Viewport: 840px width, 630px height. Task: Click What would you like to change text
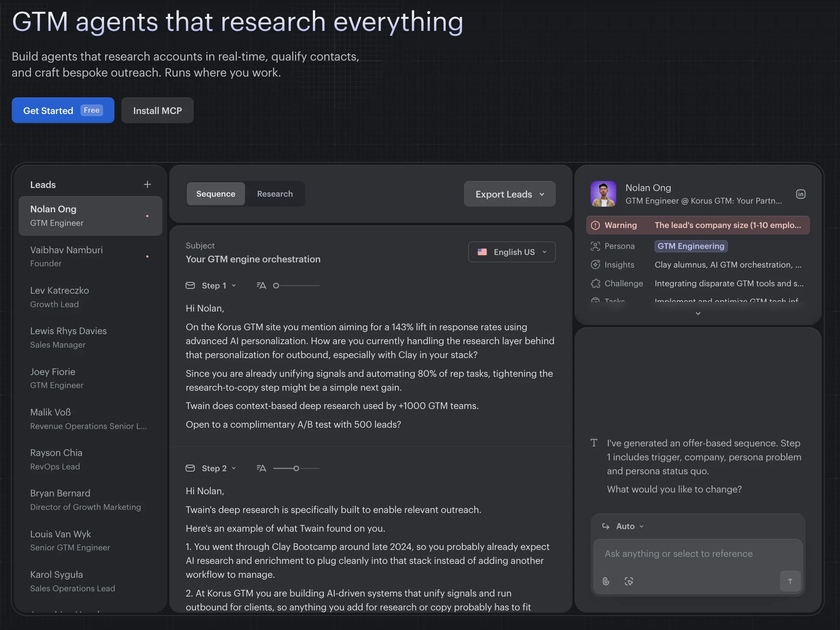click(x=675, y=489)
